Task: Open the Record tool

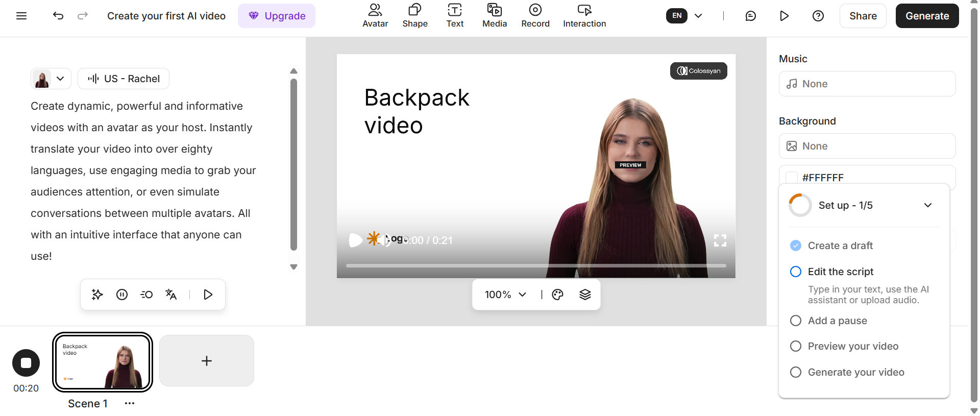Action: [x=535, y=16]
